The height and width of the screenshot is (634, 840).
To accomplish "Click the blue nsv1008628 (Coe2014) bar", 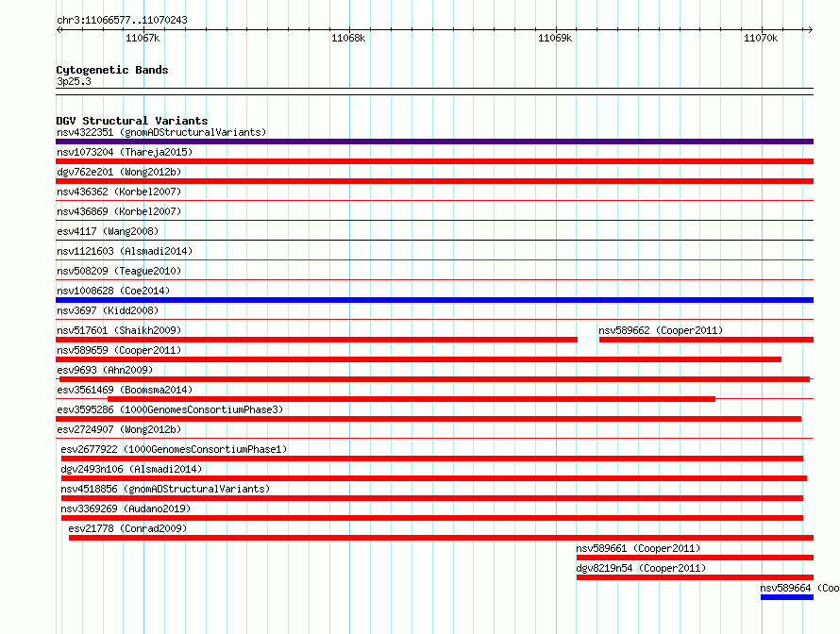I will 434,300.
